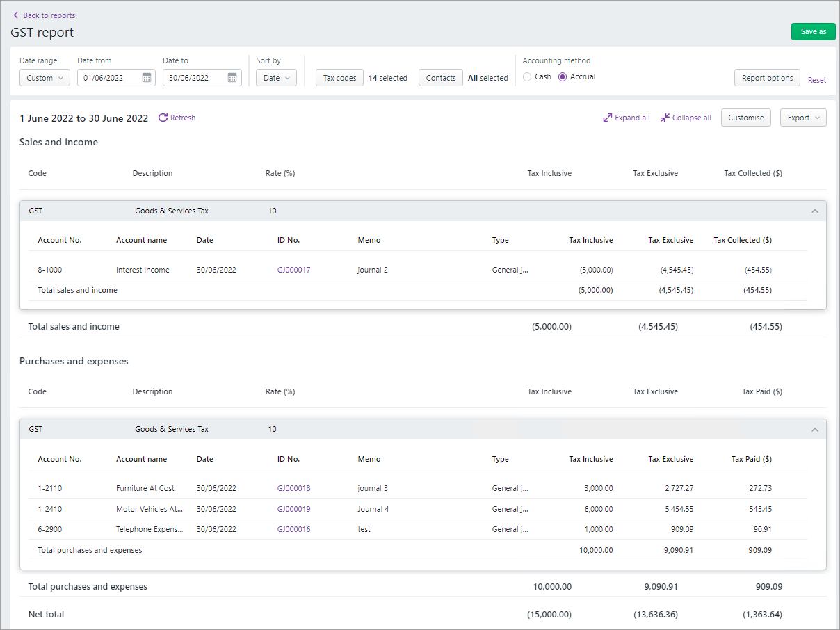Open the Date to calendar picker icon
Viewport: 840px width, 630px height.
232,78
